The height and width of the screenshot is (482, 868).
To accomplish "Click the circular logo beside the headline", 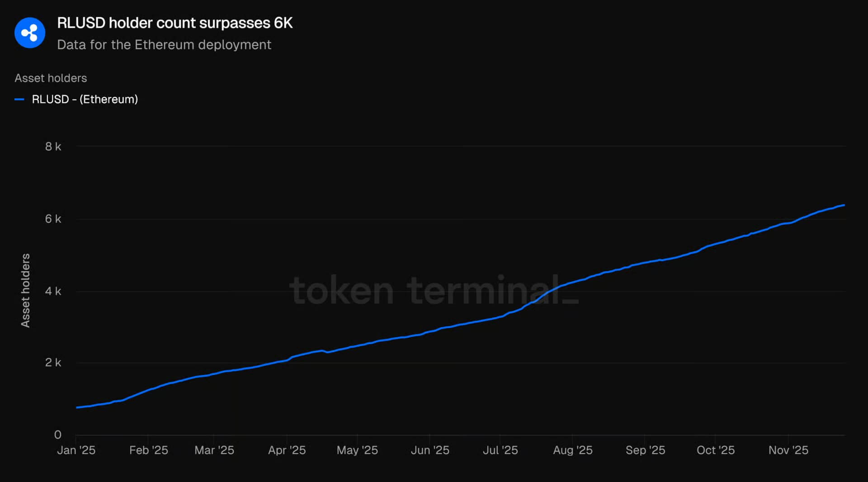I will click(x=30, y=33).
